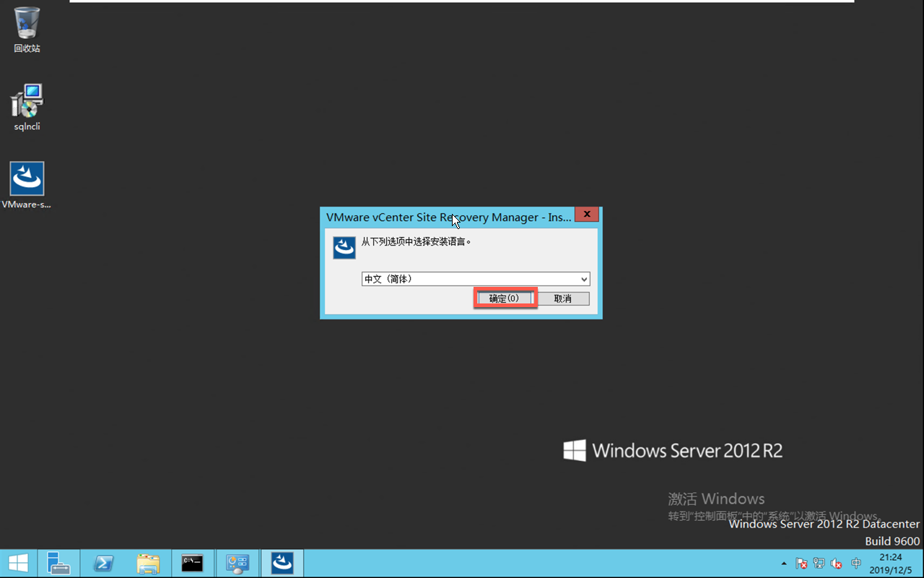The width and height of the screenshot is (924, 578).
Task: Click the Windows Start button
Action: tap(18, 564)
